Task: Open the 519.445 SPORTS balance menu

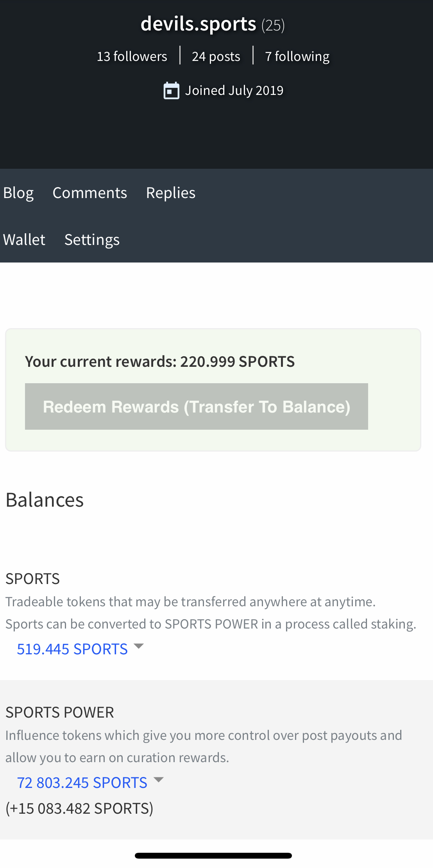Action: pos(72,649)
